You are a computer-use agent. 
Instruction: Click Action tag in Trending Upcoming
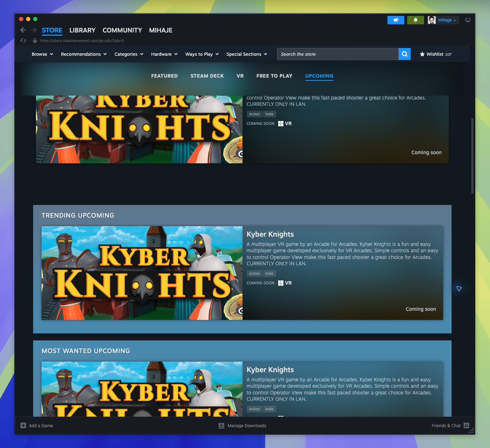pyautogui.click(x=254, y=273)
